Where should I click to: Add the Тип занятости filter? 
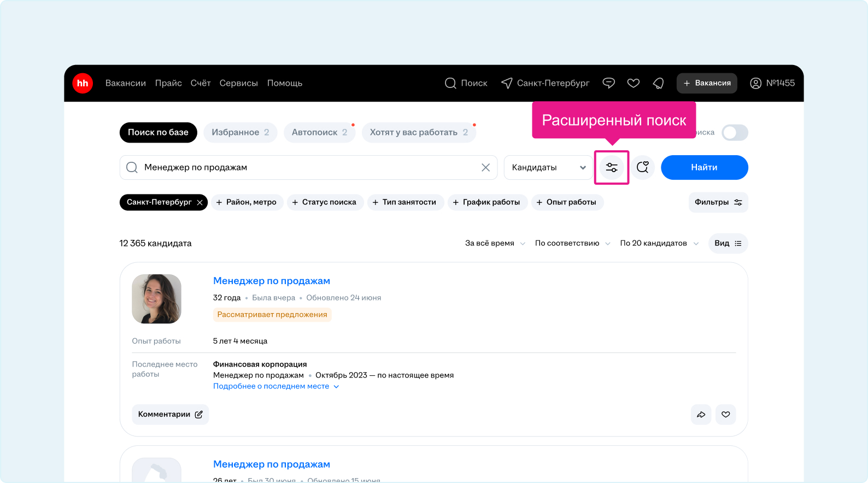404,202
